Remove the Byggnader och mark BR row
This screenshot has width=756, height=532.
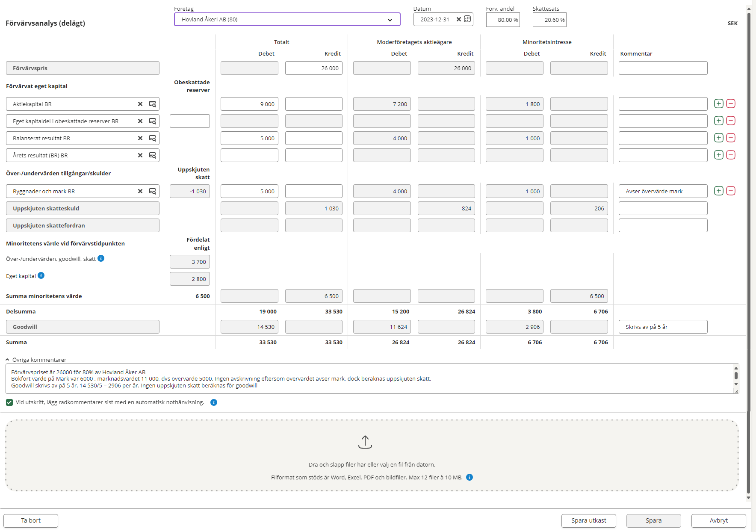pyautogui.click(x=731, y=191)
